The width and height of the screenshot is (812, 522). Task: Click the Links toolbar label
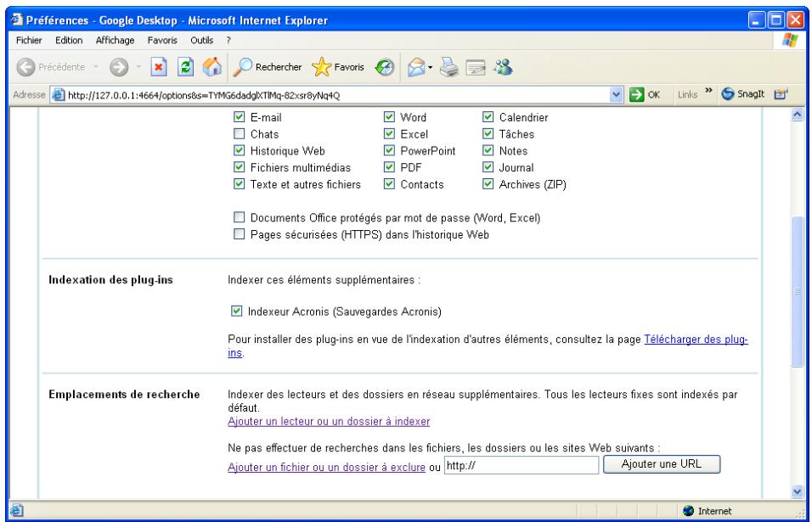pos(688,95)
